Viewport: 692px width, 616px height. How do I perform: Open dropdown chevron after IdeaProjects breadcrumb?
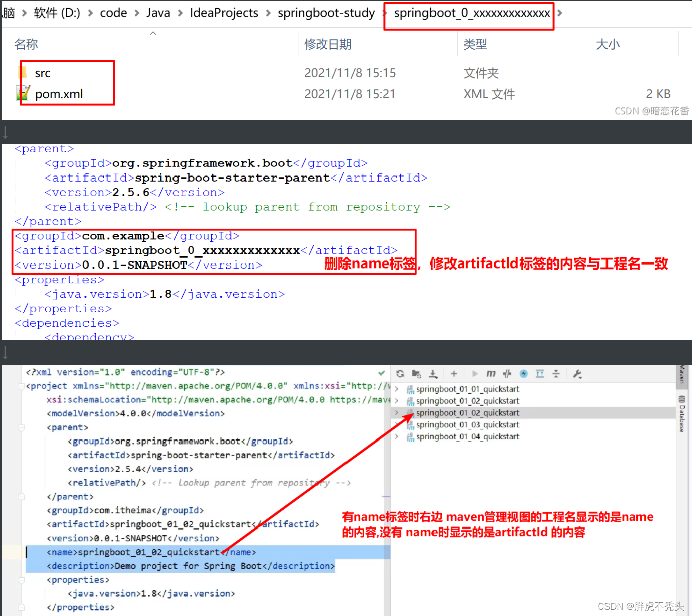268,13
